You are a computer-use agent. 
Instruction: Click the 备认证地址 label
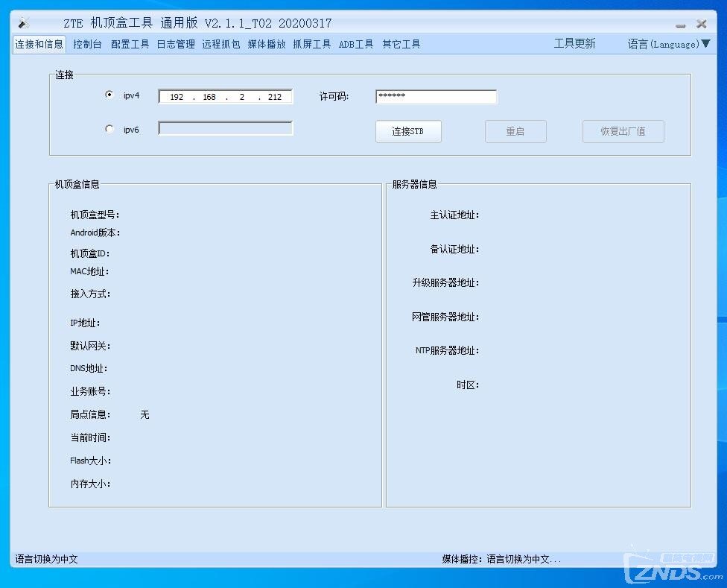tap(455, 250)
